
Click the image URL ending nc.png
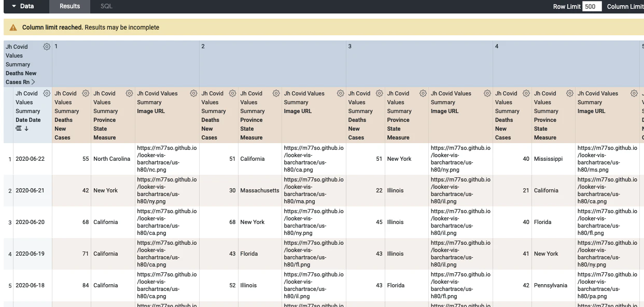coord(167,159)
